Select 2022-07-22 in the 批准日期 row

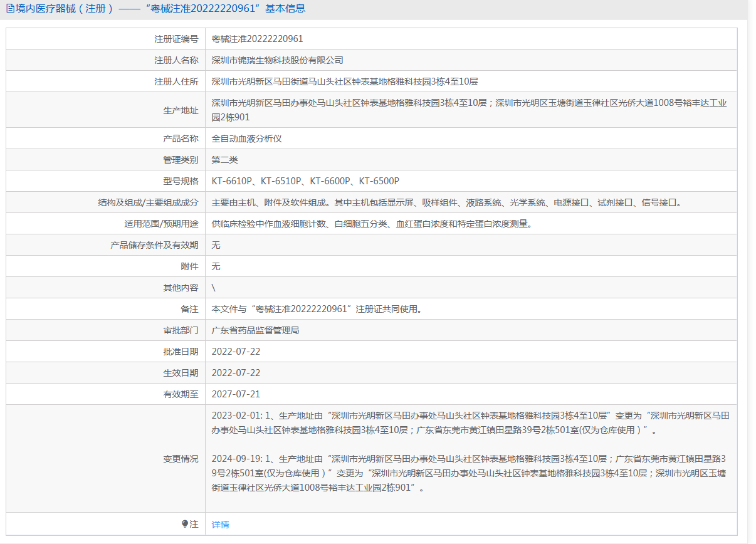click(236, 352)
